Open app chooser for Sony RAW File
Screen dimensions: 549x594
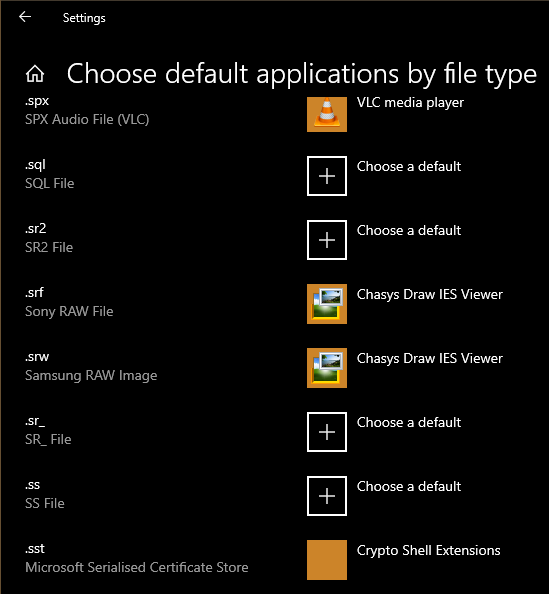click(x=430, y=294)
